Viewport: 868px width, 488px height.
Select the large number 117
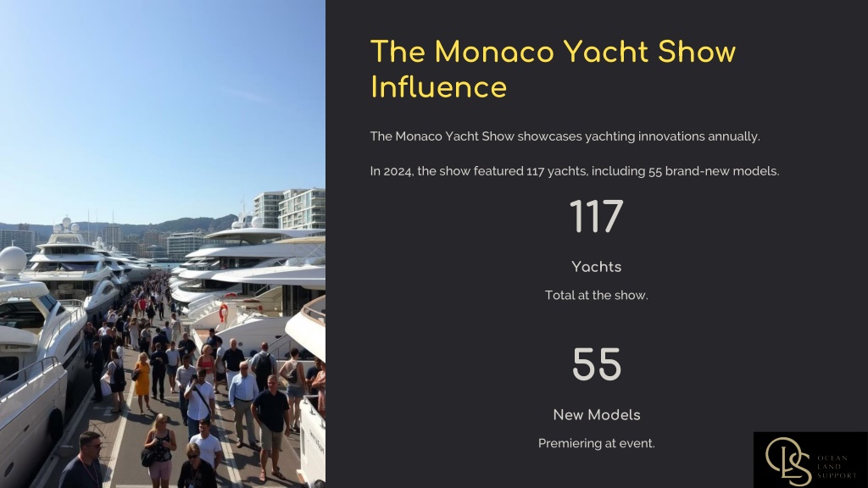[x=596, y=217]
